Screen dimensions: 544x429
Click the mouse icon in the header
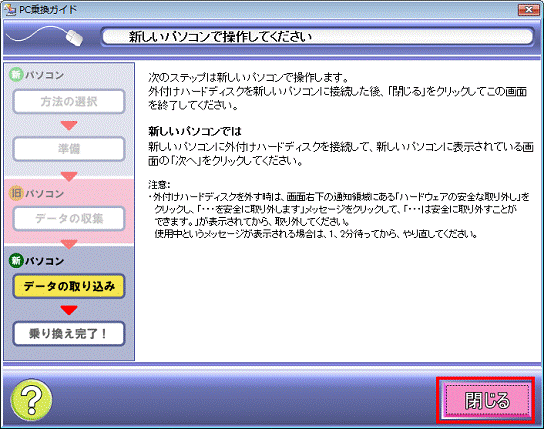pos(75,37)
